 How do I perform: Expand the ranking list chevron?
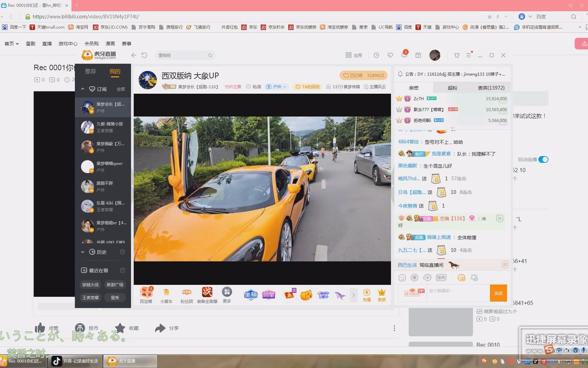pyautogui.click(x=453, y=128)
